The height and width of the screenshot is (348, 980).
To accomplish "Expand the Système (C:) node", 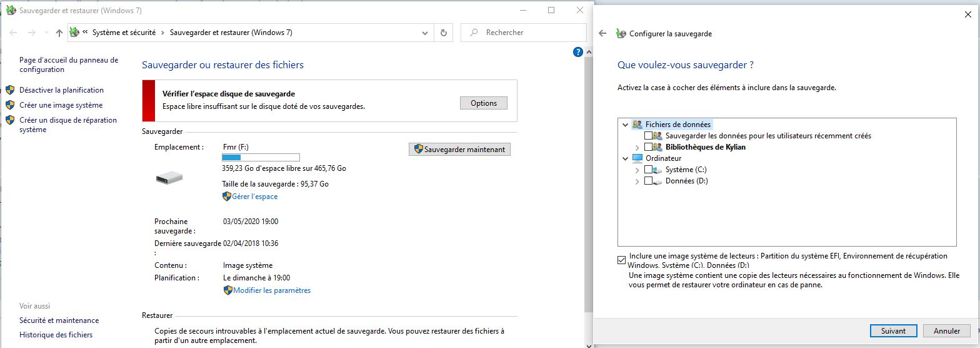I will pyautogui.click(x=637, y=170).
